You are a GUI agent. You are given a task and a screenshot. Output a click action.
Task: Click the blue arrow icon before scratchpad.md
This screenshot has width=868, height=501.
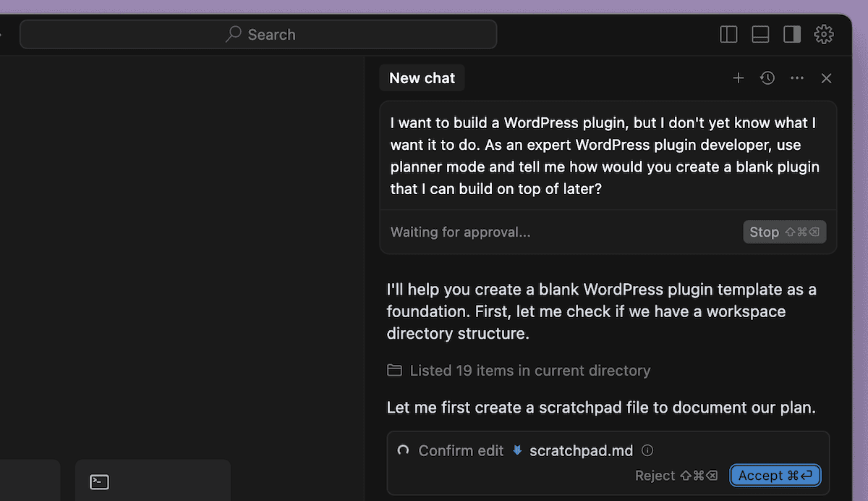[517, 450]
